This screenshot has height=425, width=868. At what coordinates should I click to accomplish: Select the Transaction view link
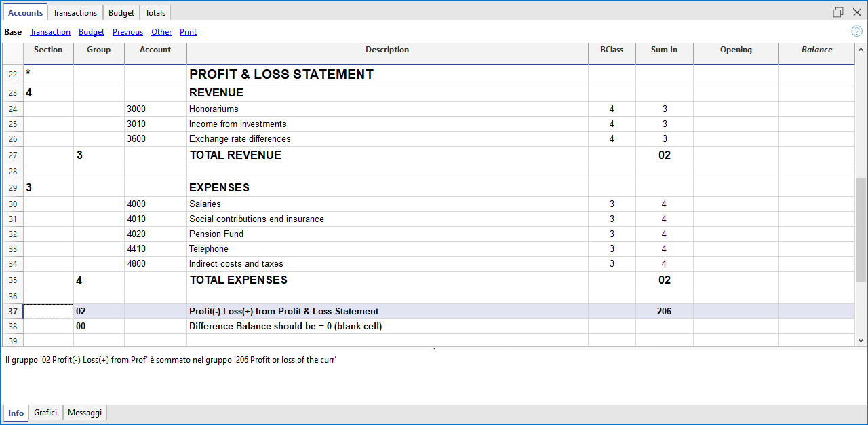click(x=50, y=32)
